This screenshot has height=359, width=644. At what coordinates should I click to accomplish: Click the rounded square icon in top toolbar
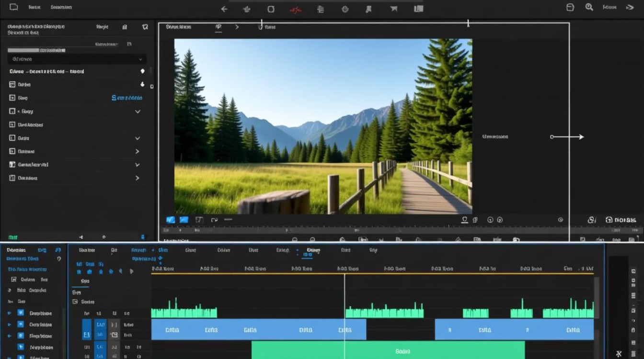(x=271, y=9)
